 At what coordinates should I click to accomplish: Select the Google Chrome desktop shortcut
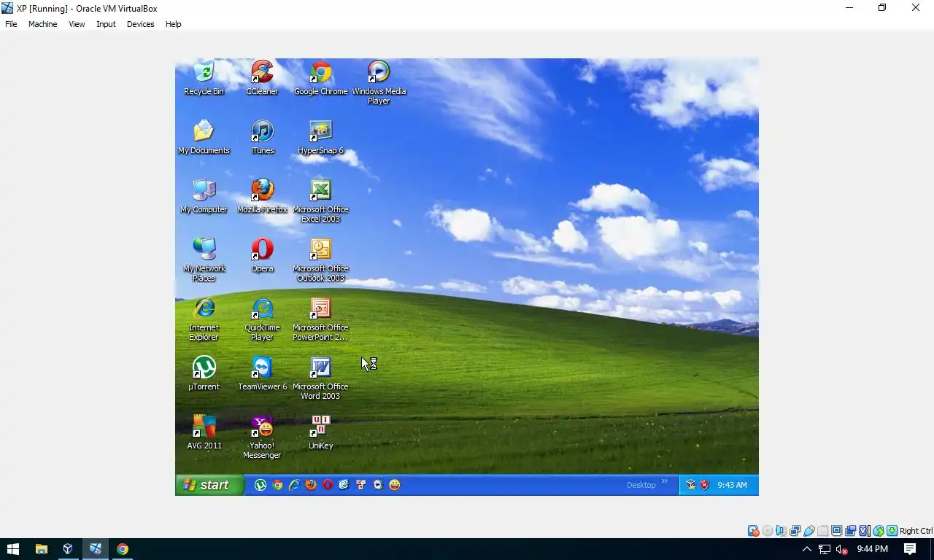pyautogui.click(x=320, y=78)
